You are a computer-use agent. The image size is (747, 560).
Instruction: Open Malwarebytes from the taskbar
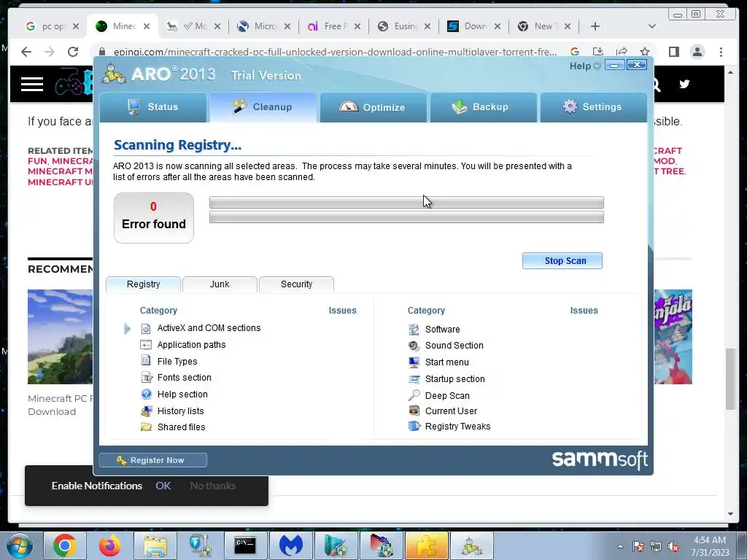[x=291, y=545]
